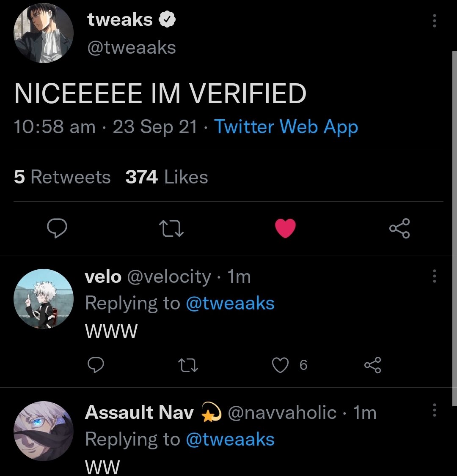
Task: Open tweaks profile picture
Action: [x=44, y=33]
